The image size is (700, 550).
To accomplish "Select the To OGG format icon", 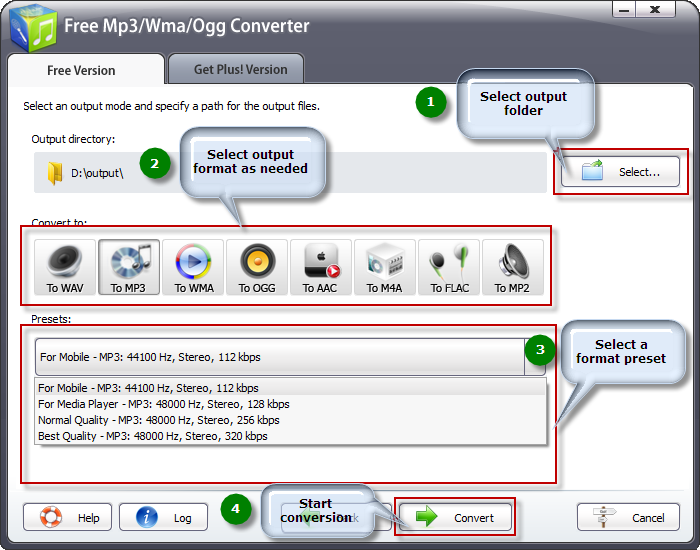I will click(x=257, y=267).
